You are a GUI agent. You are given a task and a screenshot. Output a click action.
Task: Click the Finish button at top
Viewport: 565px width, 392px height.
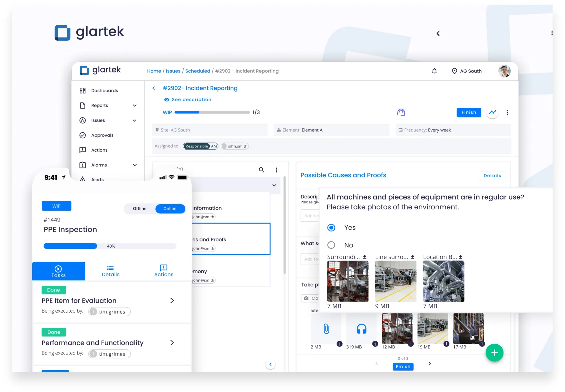pos(469,112)
